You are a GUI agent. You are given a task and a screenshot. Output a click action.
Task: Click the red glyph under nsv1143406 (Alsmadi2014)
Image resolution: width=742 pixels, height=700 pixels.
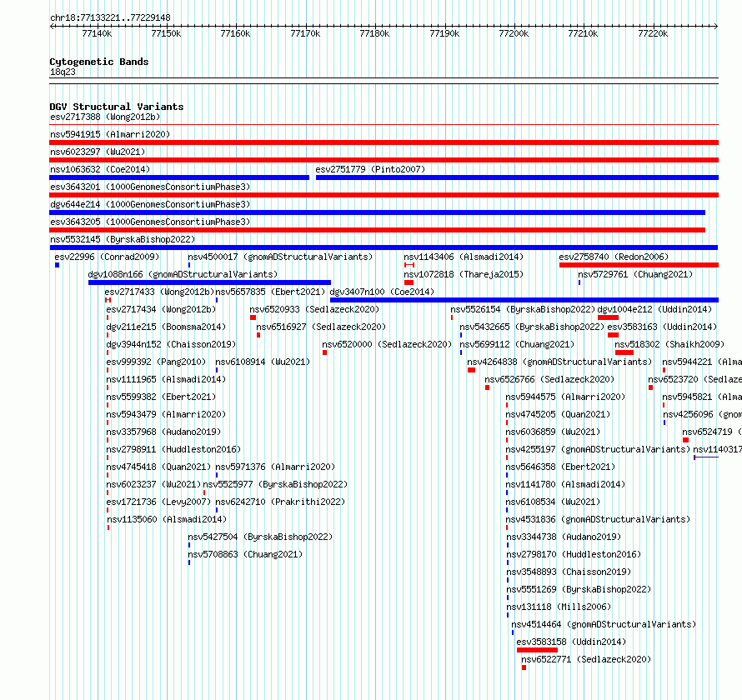(409, 265)
